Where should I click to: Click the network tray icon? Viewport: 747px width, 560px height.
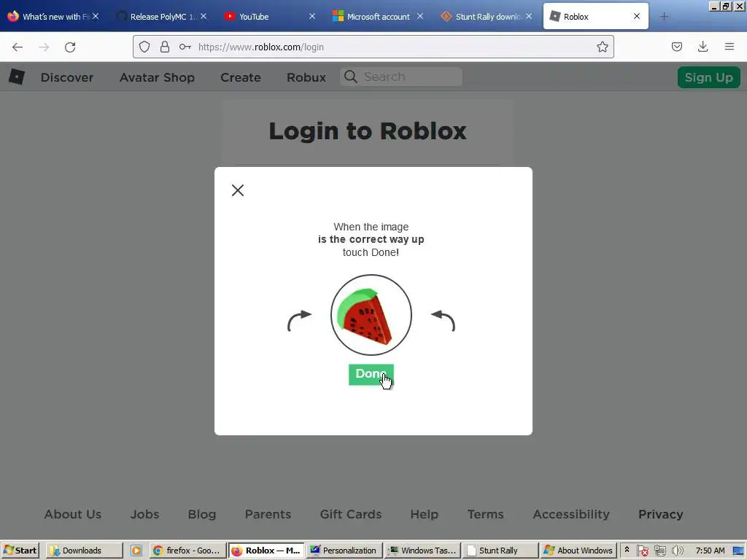tap(659, 551)
